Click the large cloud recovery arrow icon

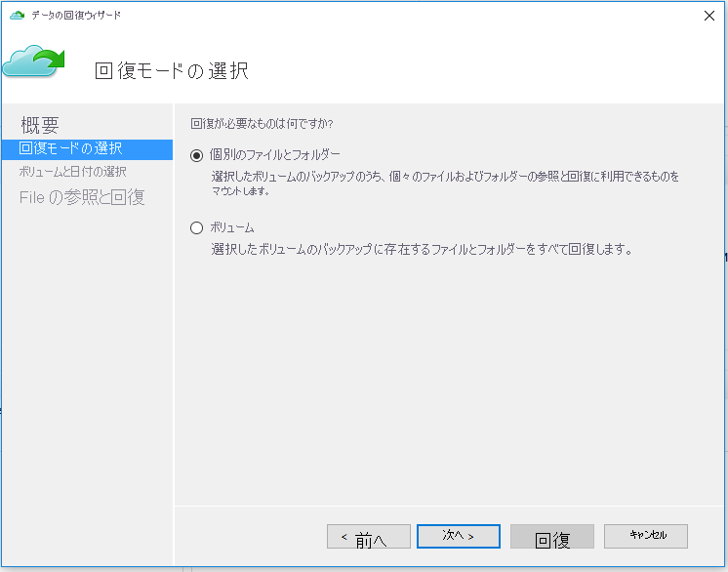33,61
